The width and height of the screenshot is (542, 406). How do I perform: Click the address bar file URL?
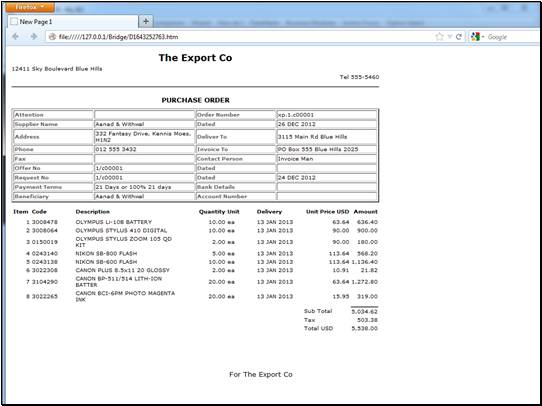click(x=119, y=37)
